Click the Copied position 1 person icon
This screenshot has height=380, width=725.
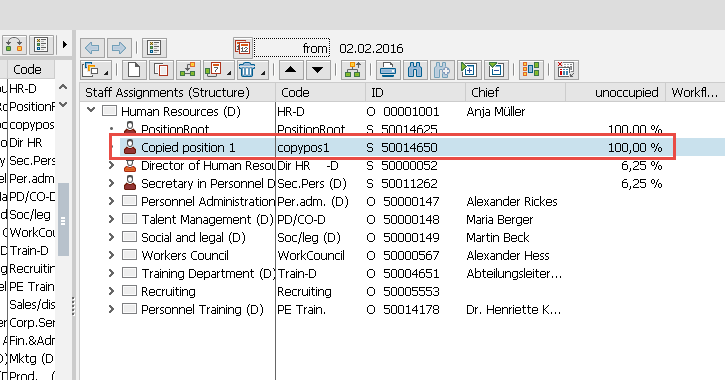coord(130,147)
